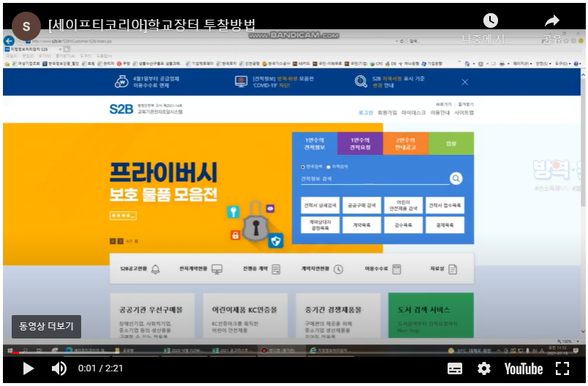Toggle subtitles with the captions icon

pyautogui.click(x=455, y=368)
